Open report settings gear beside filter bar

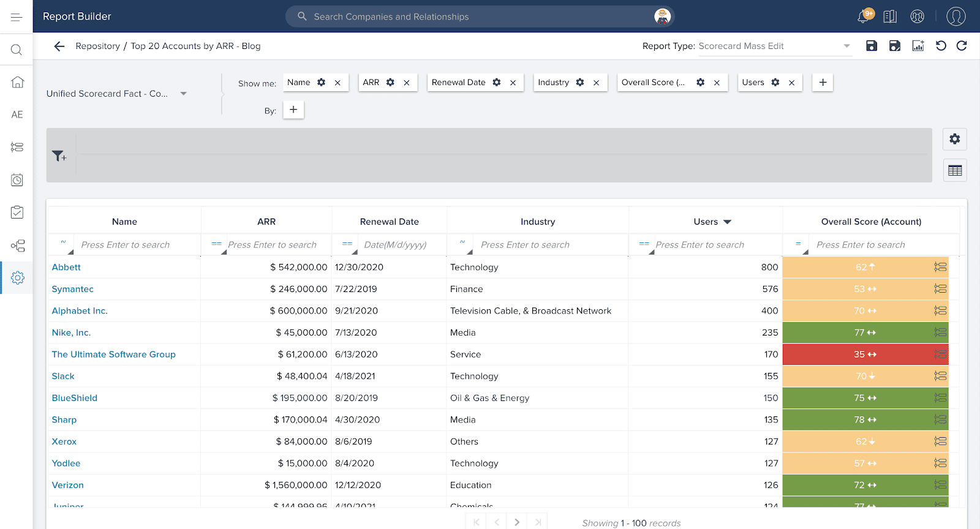tap(954, 139)
